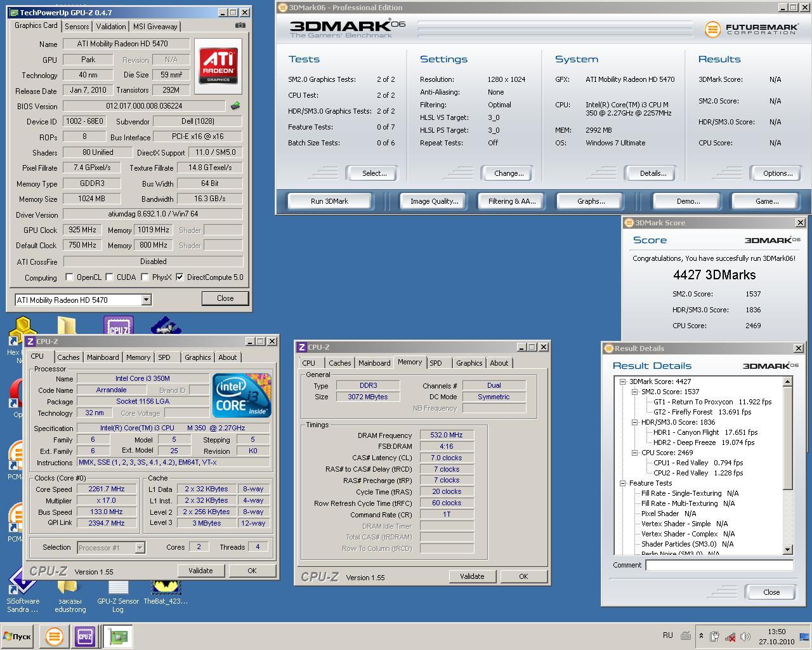Toggle the PhysX checkbox
The image size is (812, 650).
point(145,277)
